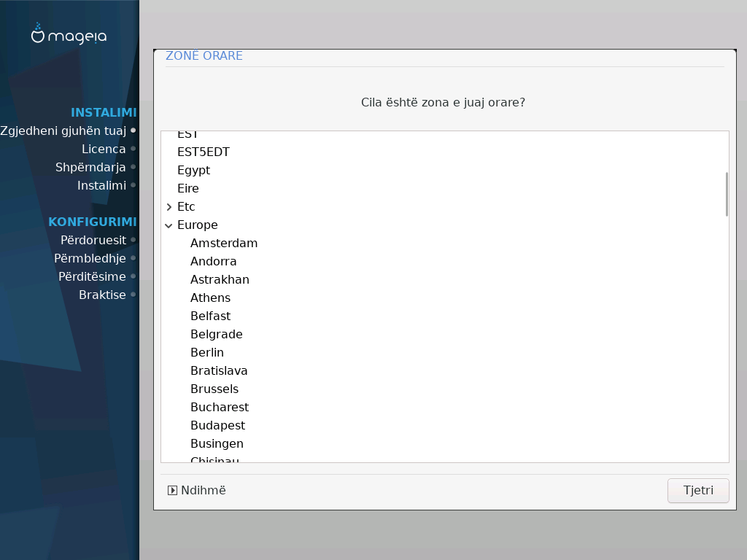This screenshot has width=747, height=560.
Task: Choose Berlin as the timezone
Action: click(x=206, y=353)
